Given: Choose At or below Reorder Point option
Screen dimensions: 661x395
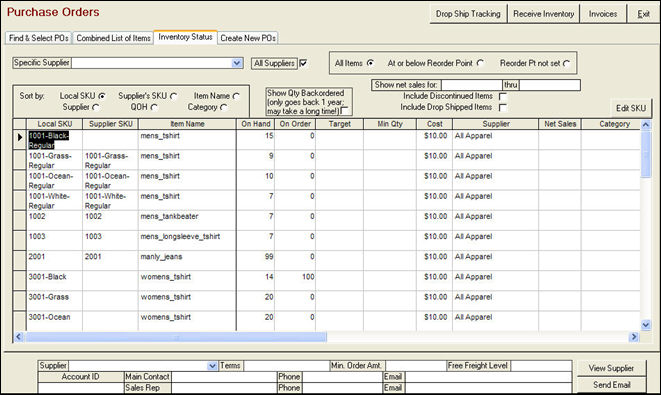Looking at the screenshot, I should pyautogui.click(x=480, y=63).
